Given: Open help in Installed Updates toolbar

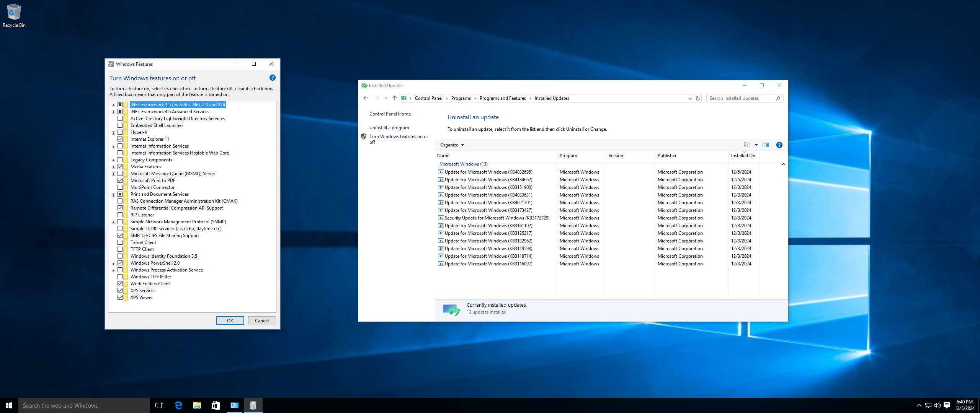Looking at the screenshot, I should 779,145.
